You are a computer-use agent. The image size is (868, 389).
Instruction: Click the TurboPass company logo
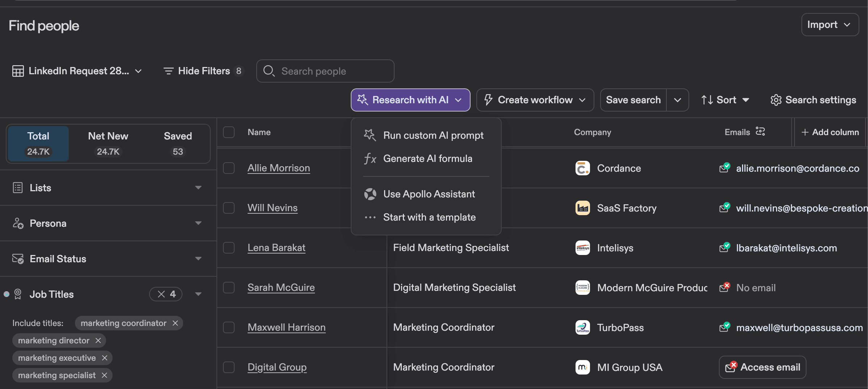582,327
